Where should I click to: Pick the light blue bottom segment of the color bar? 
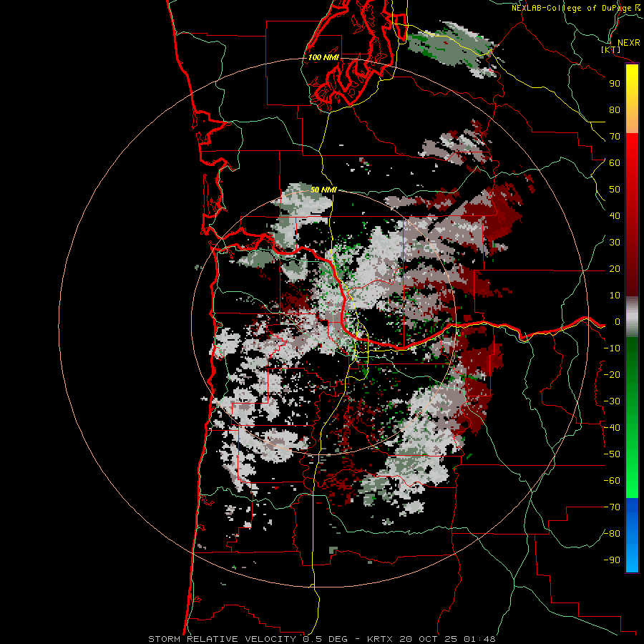pos(632,557)
